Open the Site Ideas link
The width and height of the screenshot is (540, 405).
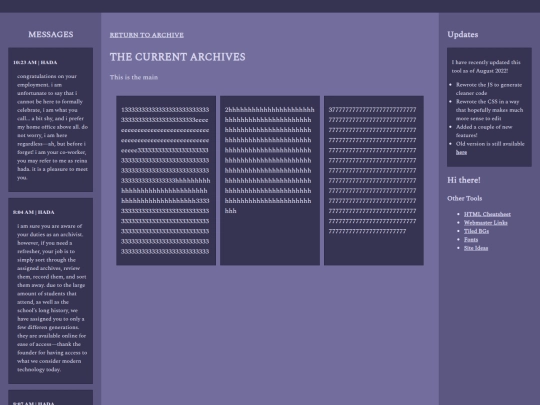click(476, 248)
